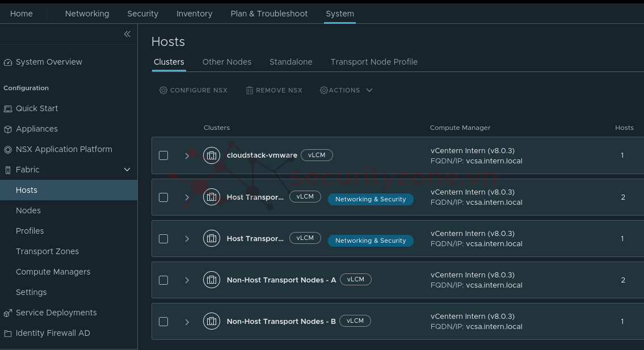Click the System Overview gauge icon
Viewport: 644px width, 350px height.
pos(8,62)
